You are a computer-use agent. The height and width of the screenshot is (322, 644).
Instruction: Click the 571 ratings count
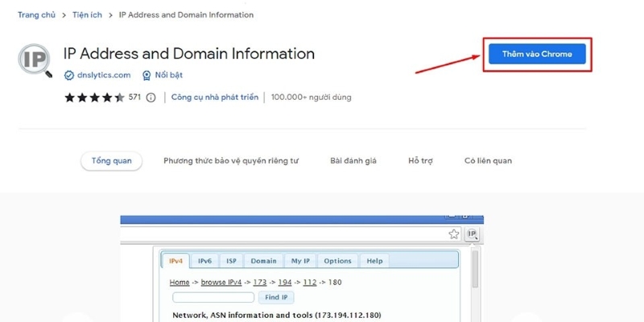tap(134, 97)
